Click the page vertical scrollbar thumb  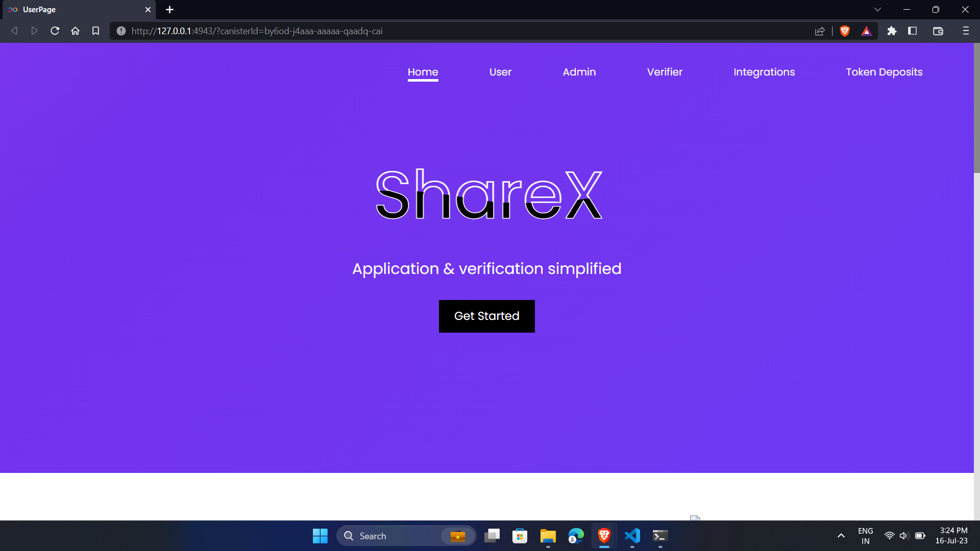click(x=976, y=108)
